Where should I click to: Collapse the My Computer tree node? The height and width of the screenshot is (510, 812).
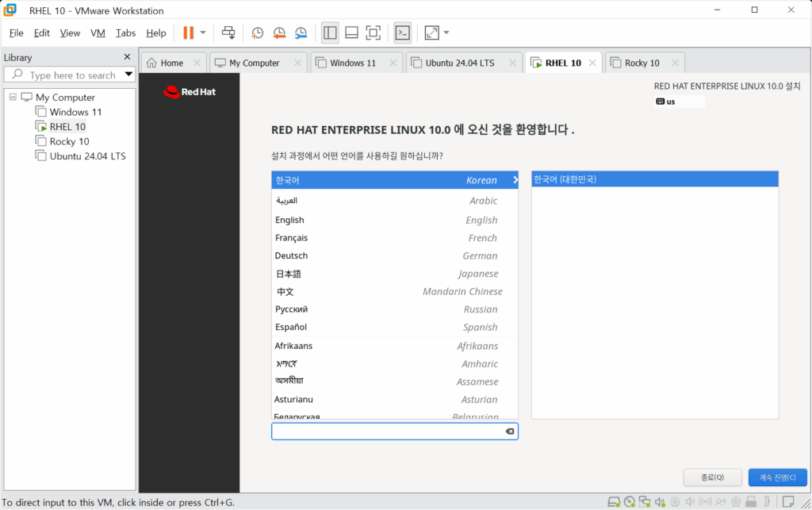13,98
